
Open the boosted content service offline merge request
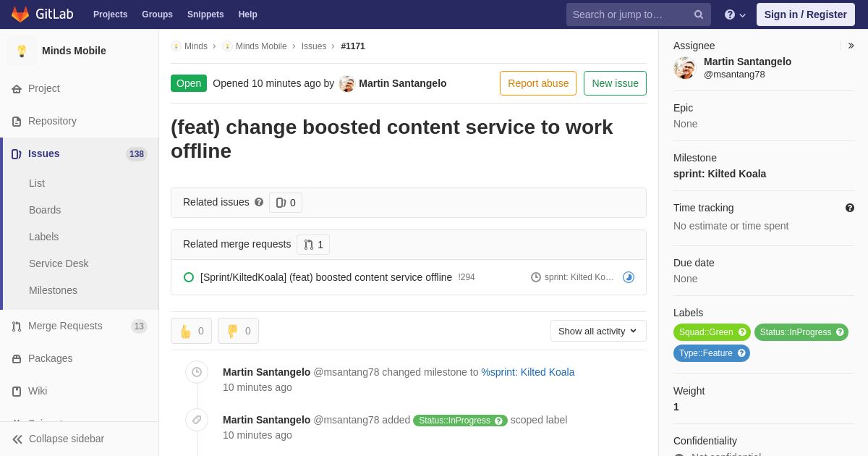click(326, 277)
